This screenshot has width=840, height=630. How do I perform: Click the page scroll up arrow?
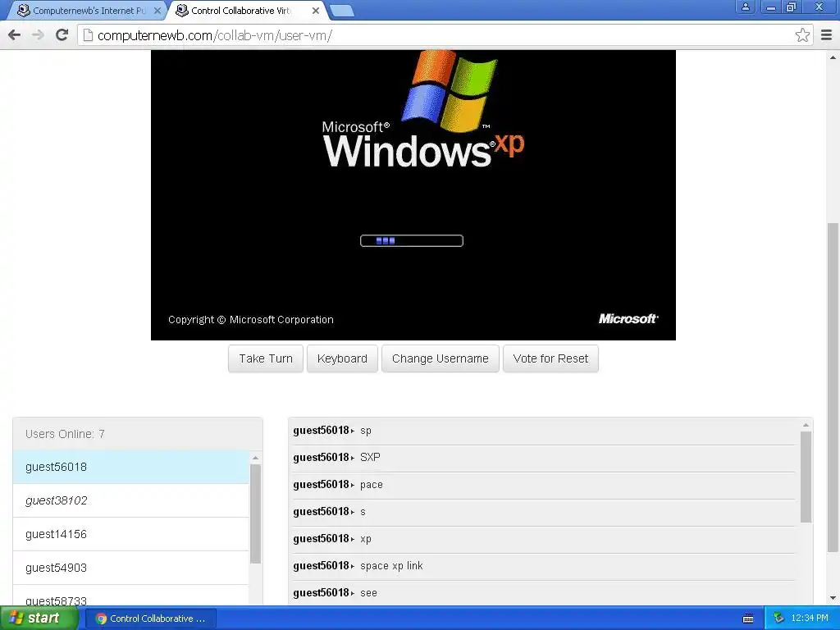point(833,57)
